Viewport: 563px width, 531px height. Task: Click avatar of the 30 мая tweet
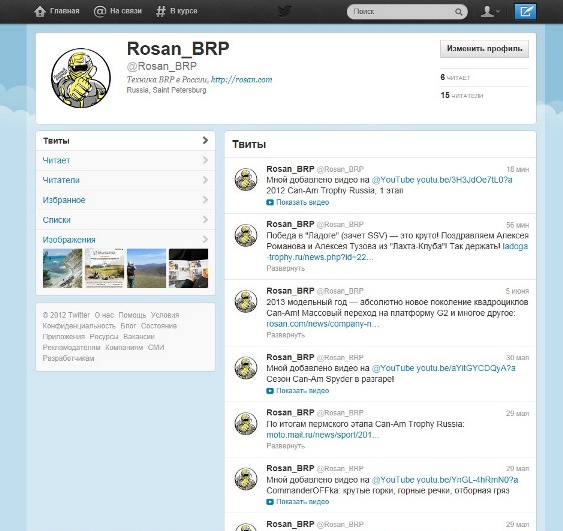(246, 368)
